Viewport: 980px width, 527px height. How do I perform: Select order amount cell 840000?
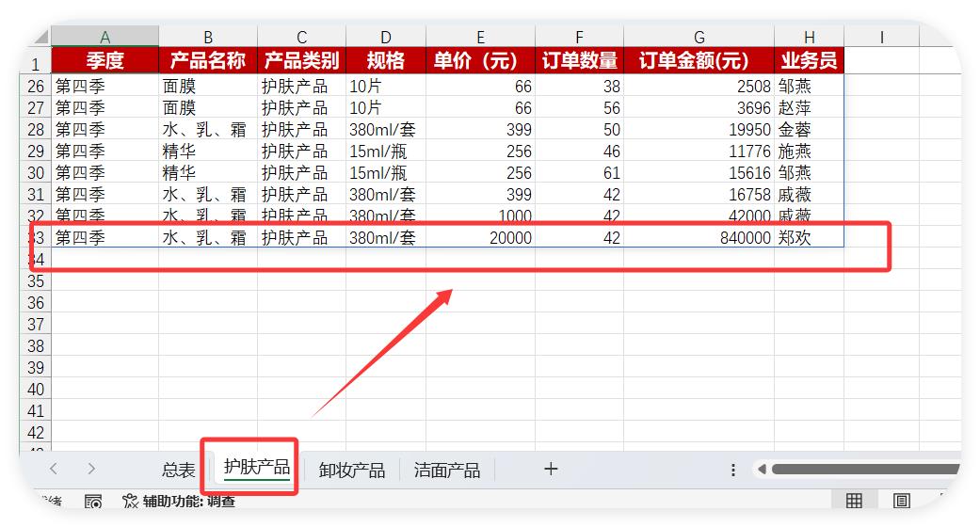tap(699, 237)
